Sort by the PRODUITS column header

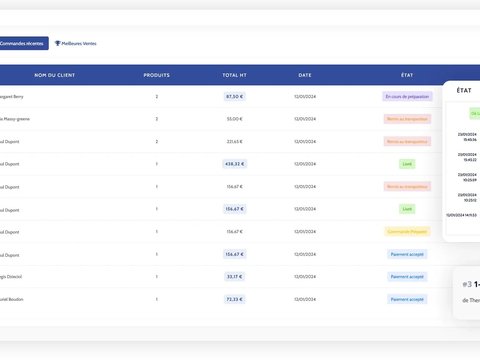coord(157,75)
